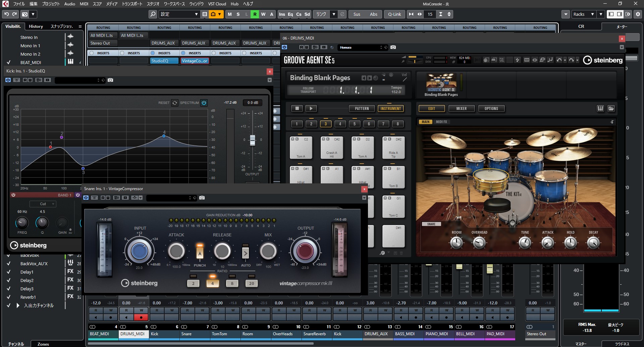Toggle the Delay1 channel visibility checkmark
This screenshot has width=644, height=347.
pos(8,272)
